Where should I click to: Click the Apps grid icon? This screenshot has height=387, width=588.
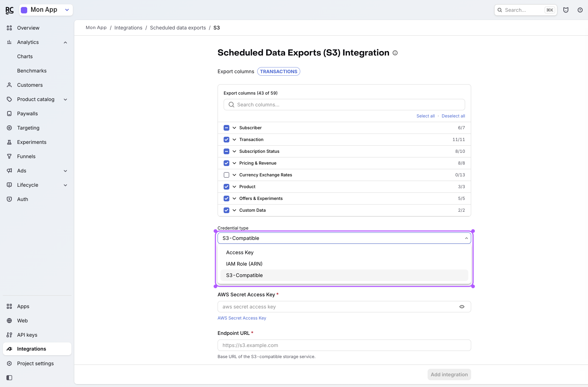[9, 306]
